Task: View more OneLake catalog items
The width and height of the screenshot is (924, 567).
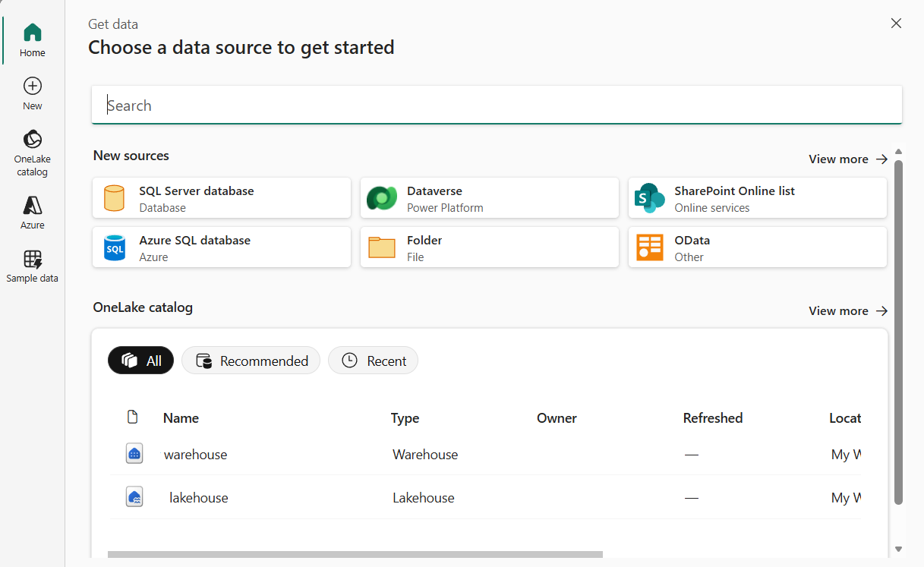Action: coord(847,311)
